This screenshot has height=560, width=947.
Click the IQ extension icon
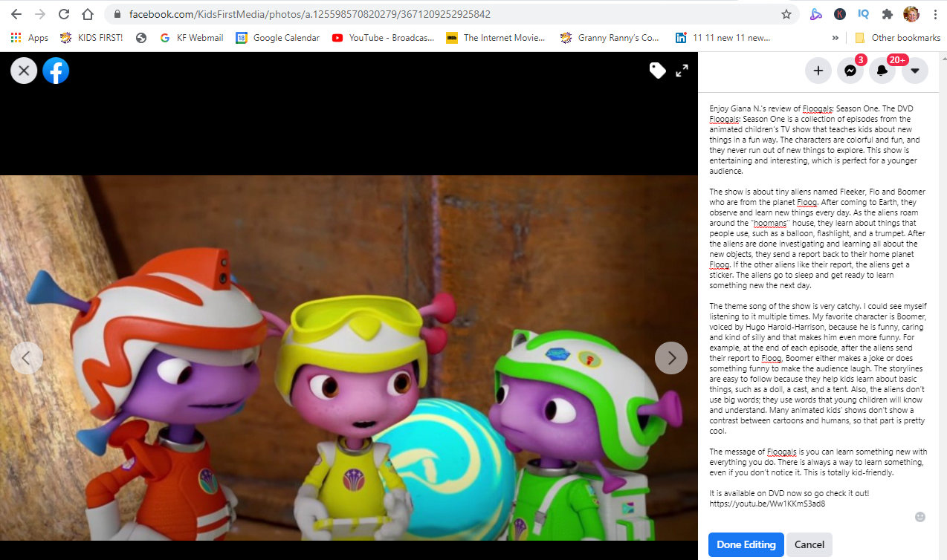(x=863, y=14)
